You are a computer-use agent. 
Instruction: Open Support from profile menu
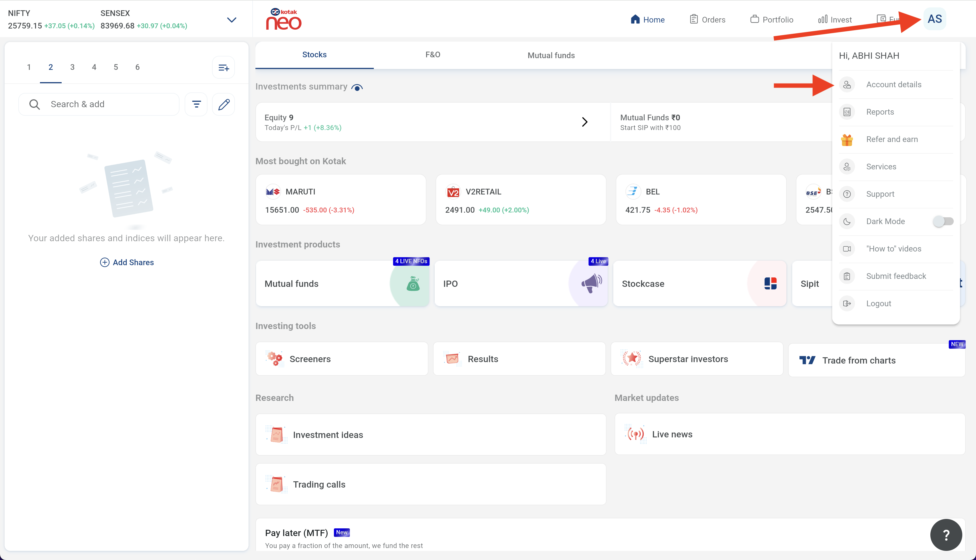[x=896, y=194]
